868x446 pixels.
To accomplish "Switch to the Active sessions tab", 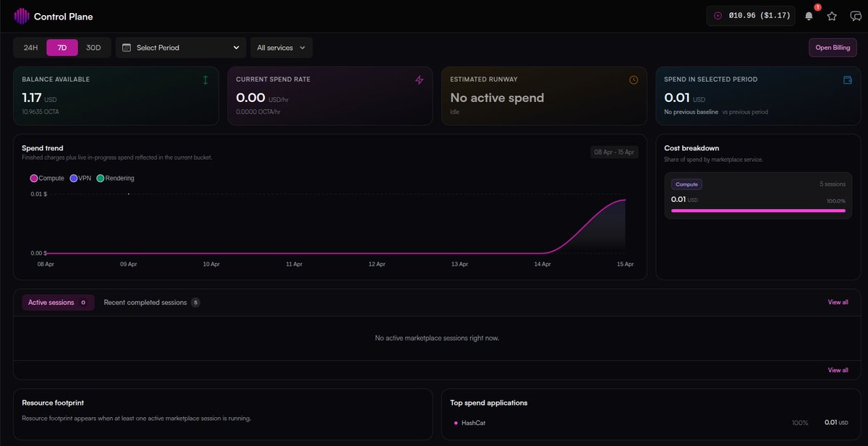I will pos(58,302).
